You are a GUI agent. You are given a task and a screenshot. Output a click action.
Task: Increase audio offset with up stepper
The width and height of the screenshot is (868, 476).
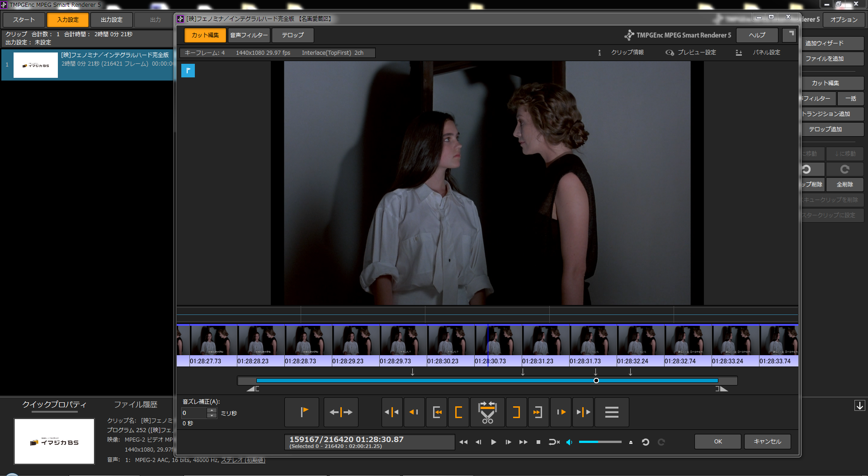coord(212,410)
